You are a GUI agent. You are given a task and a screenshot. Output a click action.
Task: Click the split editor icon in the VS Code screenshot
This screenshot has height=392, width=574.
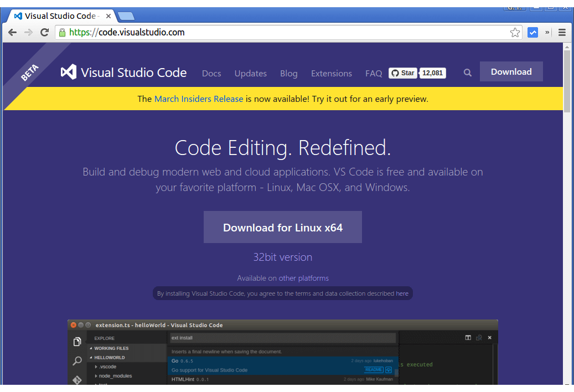pos(467,337)
